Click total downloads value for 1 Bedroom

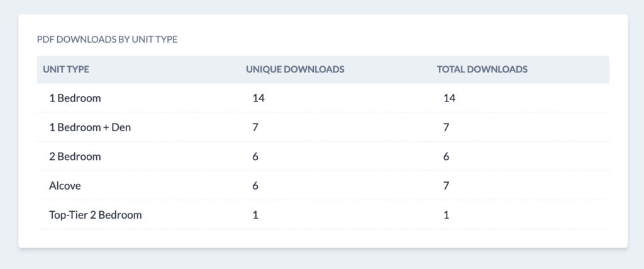448,98
